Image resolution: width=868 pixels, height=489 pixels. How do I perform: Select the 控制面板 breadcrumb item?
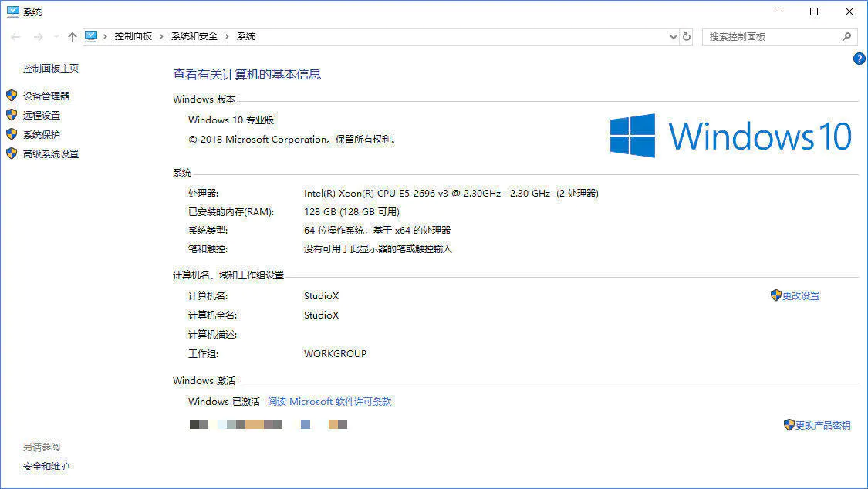pos(133,36)
